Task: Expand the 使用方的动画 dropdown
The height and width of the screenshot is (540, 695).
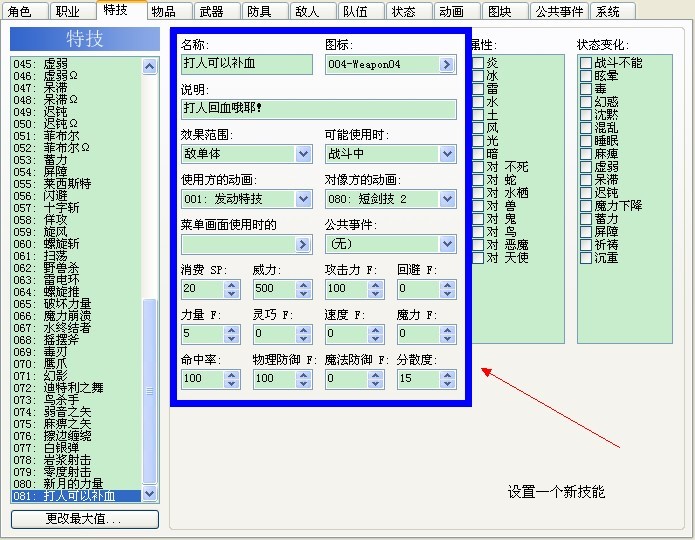Action: pos(303,199)
